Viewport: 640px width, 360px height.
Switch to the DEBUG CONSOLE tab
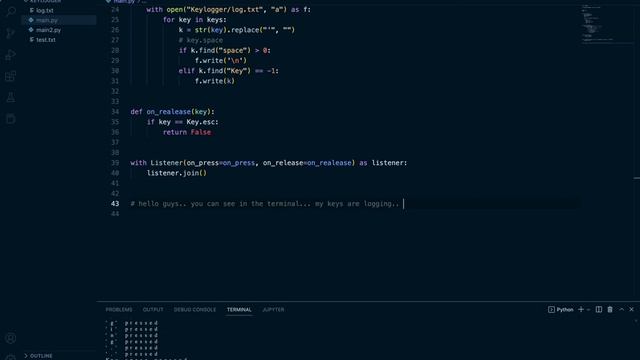195,310
